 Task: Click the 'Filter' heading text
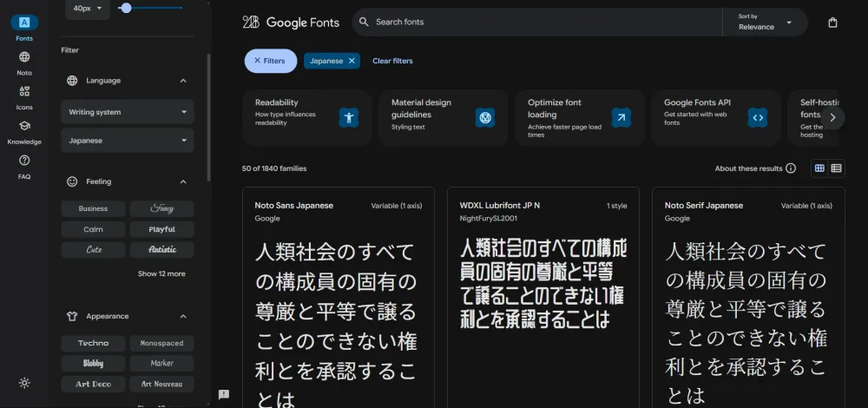pos(69,50)
